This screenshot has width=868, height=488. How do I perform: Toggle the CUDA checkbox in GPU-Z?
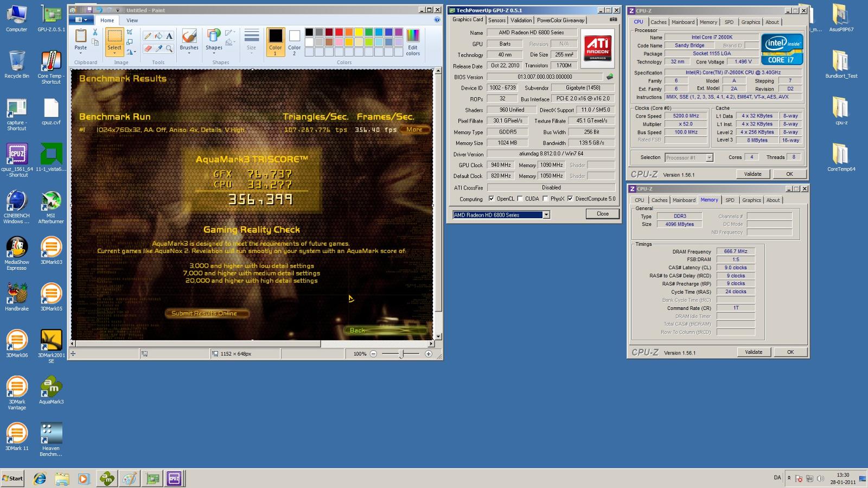(520, 199)
